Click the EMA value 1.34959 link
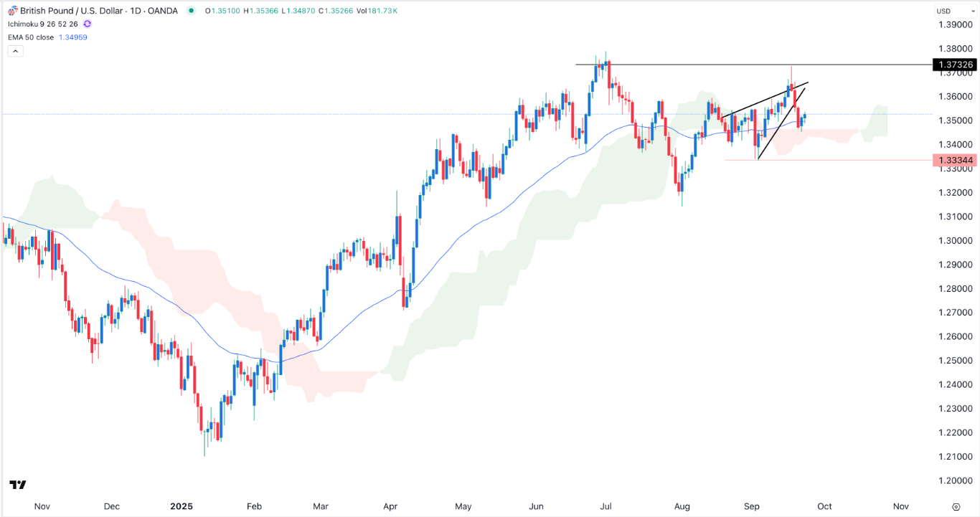The width and height of the screenshot is (980, 517). click(x=72, y=37)
